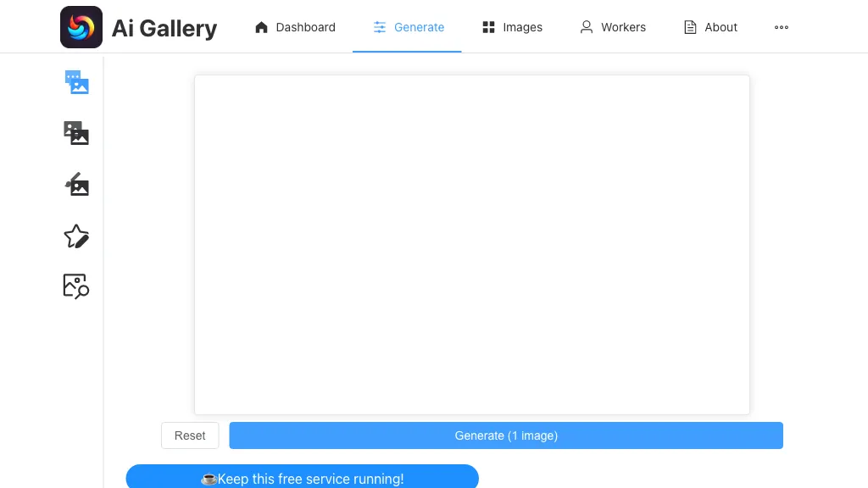Open the image search magnifier tool

[76, 286]
